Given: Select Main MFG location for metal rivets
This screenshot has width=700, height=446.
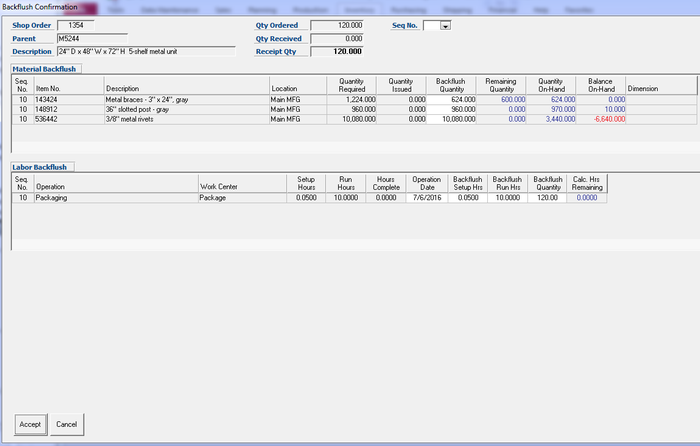Looking at the screenshot, I should click(298, 119).
